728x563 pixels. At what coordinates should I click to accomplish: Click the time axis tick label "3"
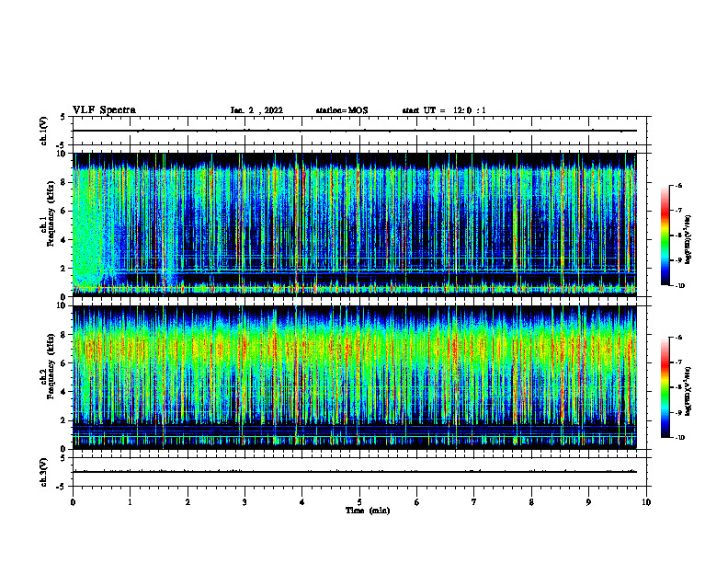pyautogui.click(x=245, y=502)
